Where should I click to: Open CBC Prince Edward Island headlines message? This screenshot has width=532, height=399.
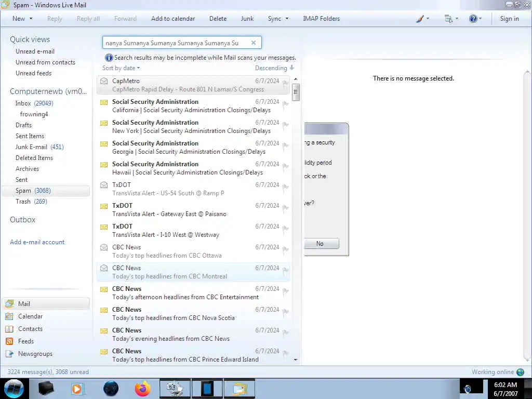point(193,355)
